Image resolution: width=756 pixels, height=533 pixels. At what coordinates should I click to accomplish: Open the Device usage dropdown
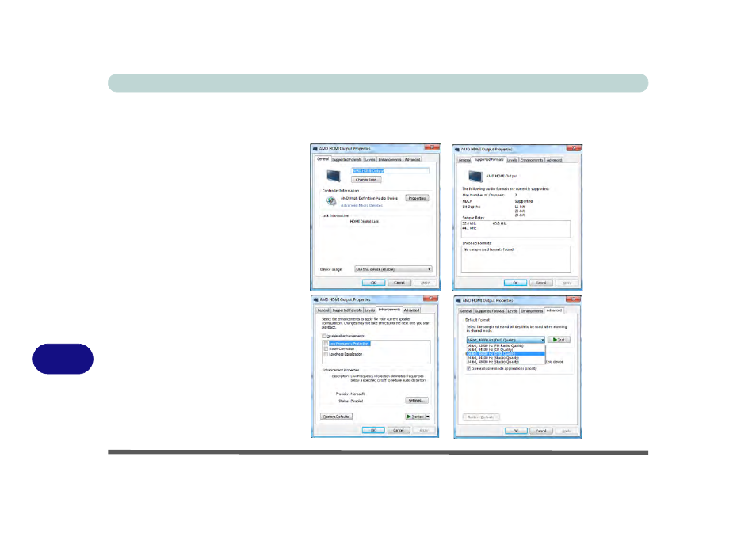393,269
